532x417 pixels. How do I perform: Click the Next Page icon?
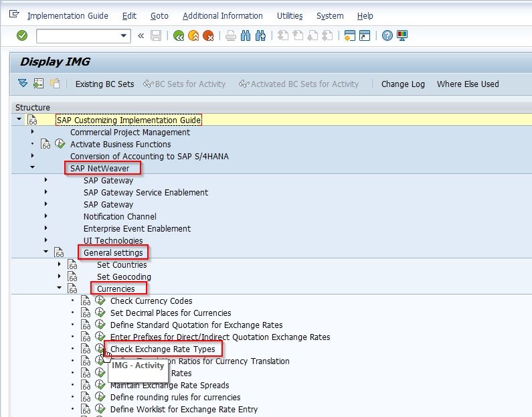point(313,35)
